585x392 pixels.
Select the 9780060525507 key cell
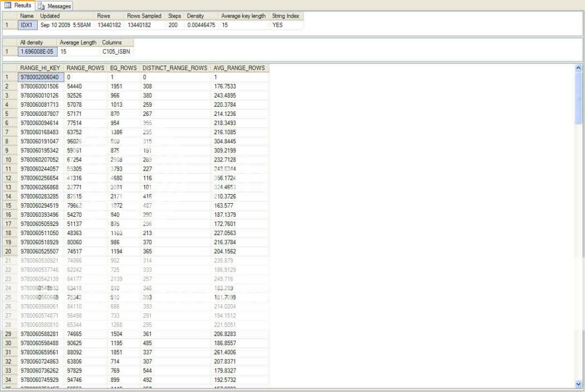click(41, 252)
